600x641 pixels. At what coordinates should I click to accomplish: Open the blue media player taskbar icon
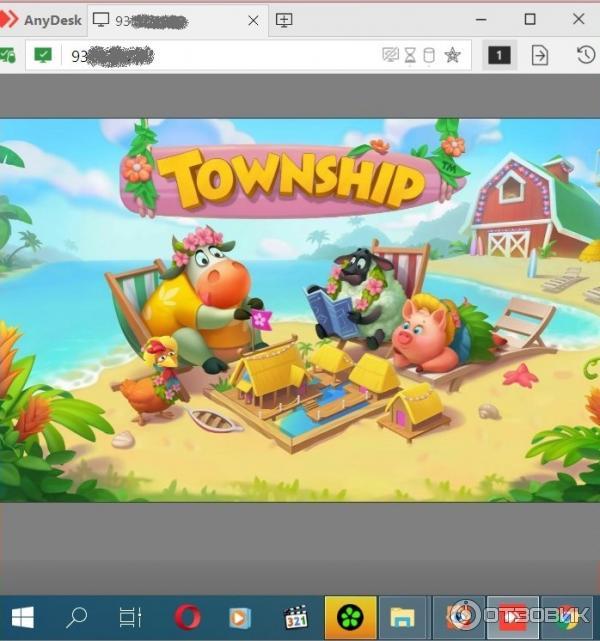coord(240,618)
